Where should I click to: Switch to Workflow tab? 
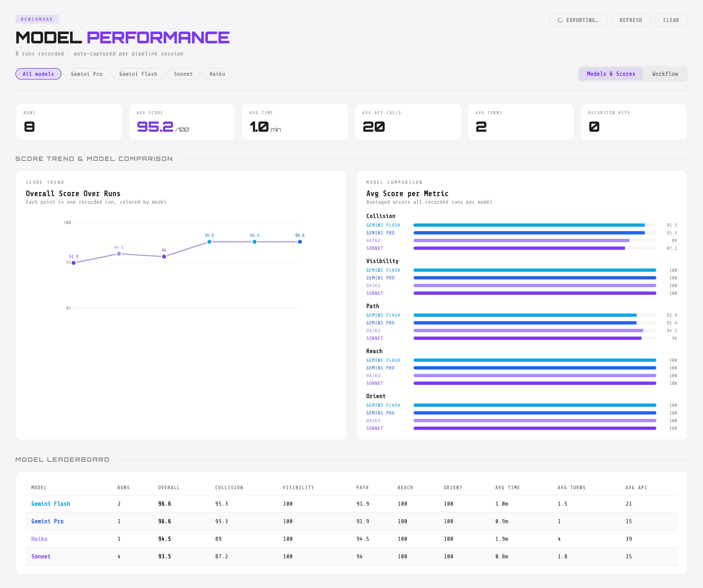coord(665,74)
